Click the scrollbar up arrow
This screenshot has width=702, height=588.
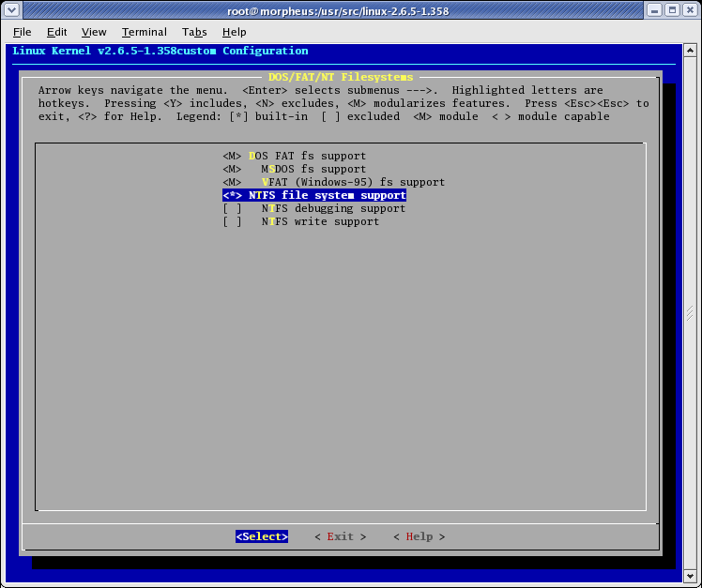click(x=693, y=50)
